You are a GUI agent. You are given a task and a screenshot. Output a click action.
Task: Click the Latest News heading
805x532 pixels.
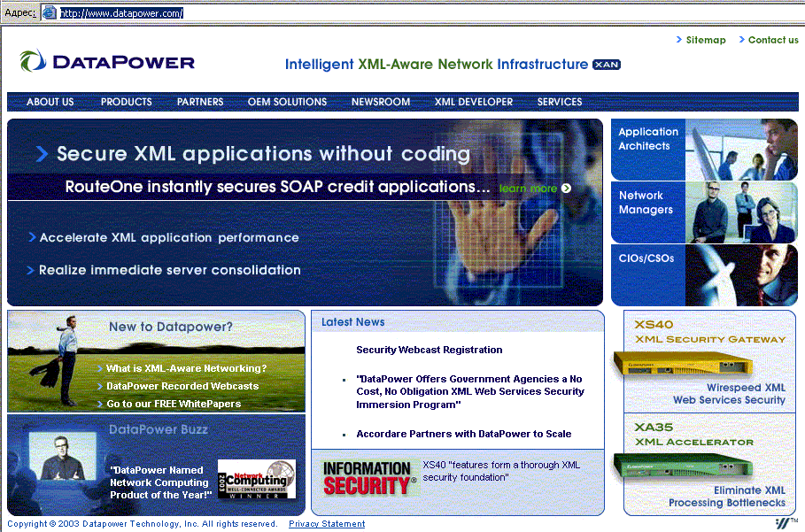coord(352,322)
